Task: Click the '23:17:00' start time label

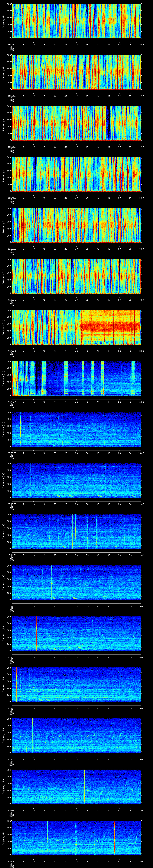Action: (x=12, y=861)
